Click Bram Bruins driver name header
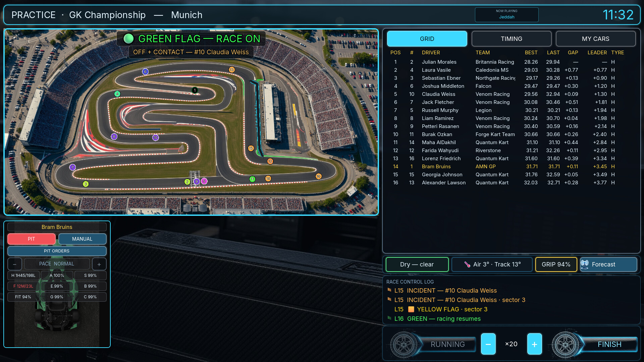644x362 pixels. point(57,227)
